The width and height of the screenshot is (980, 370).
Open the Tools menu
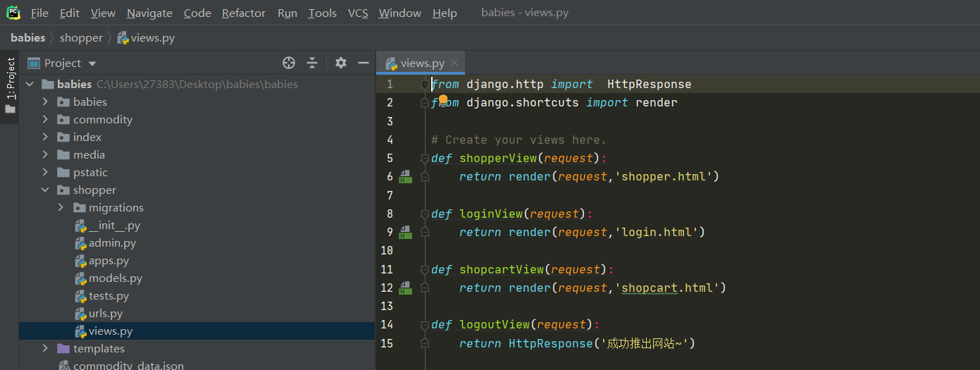click(x=323, y=13)
